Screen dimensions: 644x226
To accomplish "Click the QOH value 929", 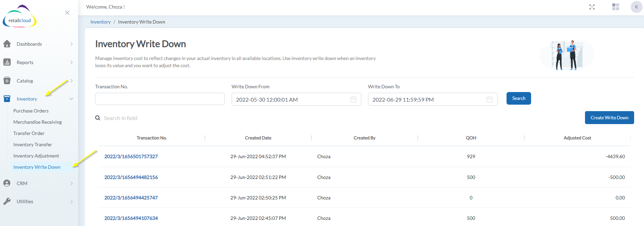I will tap(471, 156).
